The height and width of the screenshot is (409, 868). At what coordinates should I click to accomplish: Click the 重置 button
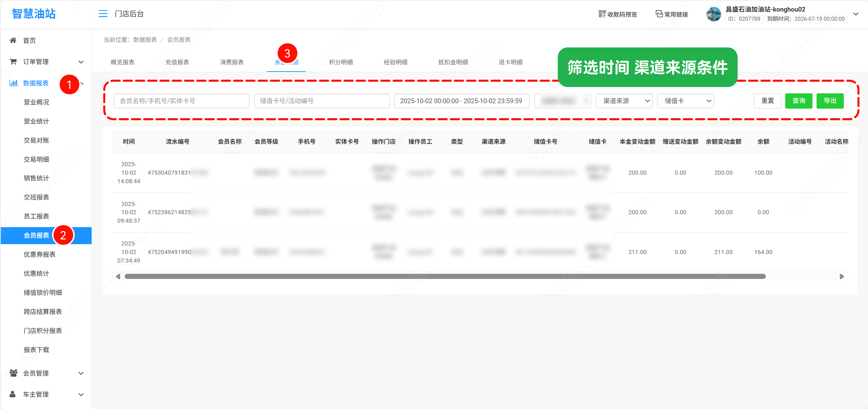click(768, 101)
